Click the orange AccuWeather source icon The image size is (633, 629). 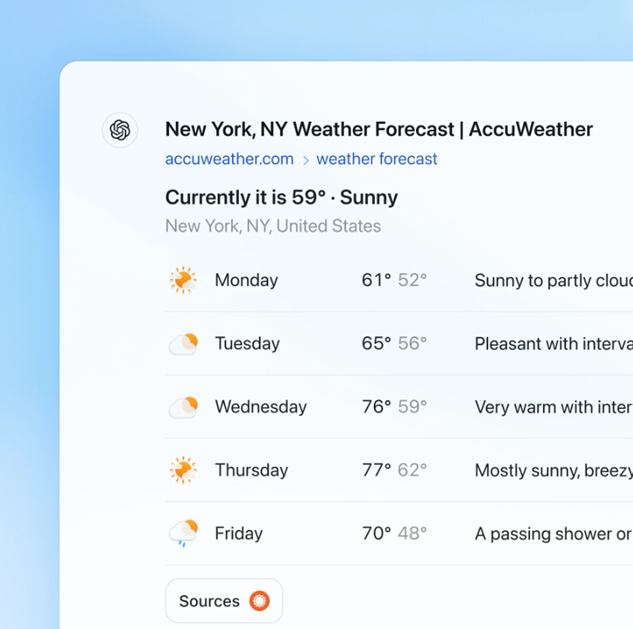[x=259, y=601]
